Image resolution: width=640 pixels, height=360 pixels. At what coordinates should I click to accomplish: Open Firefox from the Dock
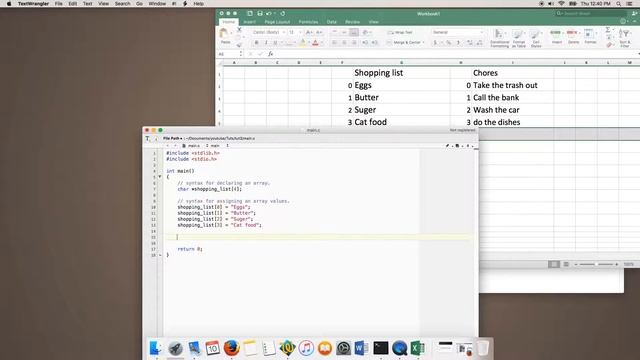coord(231,348)
